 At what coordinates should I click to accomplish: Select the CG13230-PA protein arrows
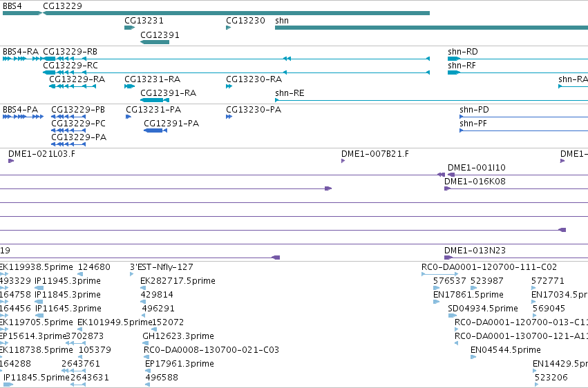(x=229, y=117)
